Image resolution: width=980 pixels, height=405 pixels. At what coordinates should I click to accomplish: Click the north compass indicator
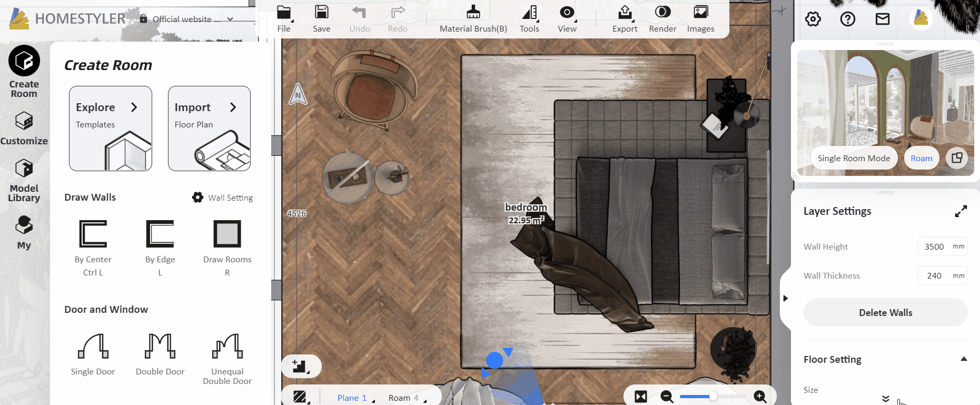pyautogui.click(x=298, y=94)
